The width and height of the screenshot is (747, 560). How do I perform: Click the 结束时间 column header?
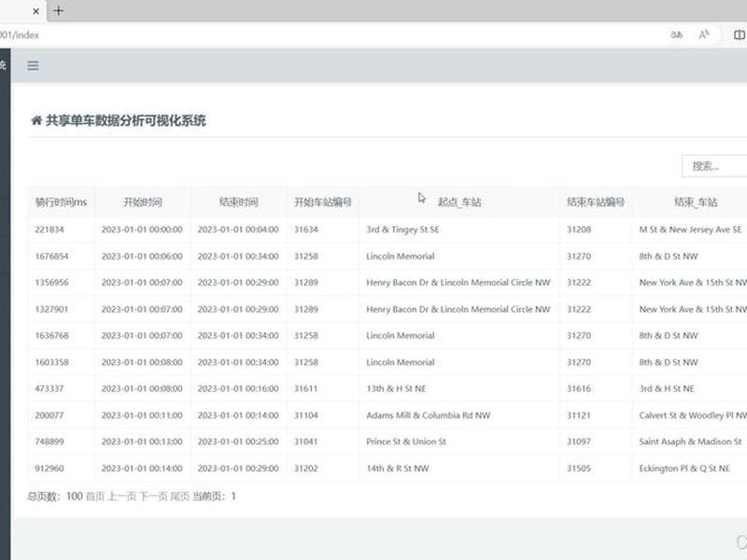[x=239, y=203]
